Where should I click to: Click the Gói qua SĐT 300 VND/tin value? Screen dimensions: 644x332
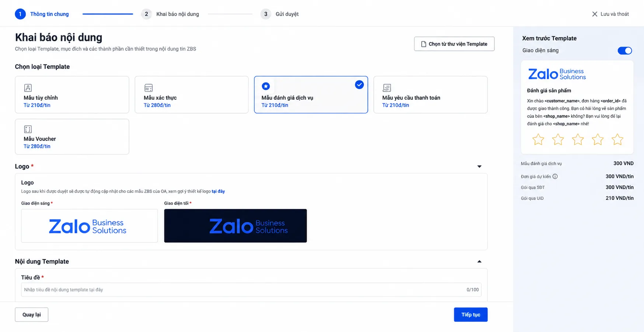click(x=620, y=187)
